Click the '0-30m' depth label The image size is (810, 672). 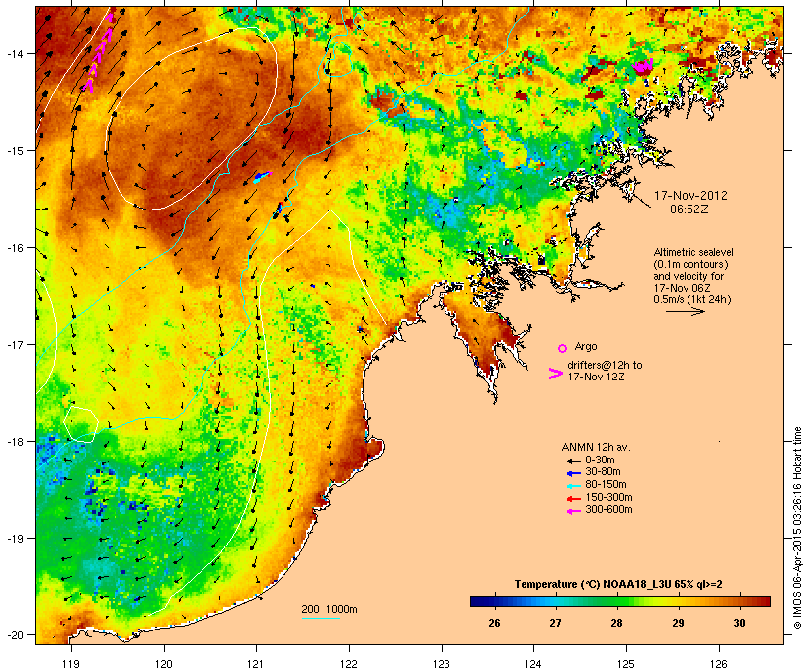pos(600,461)
